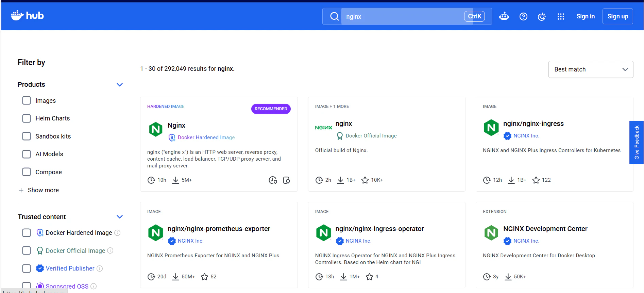Check the Docker Official Image checkbox
Image resolution: width=644 pixels, height=293 pixels.
(27, 250)
